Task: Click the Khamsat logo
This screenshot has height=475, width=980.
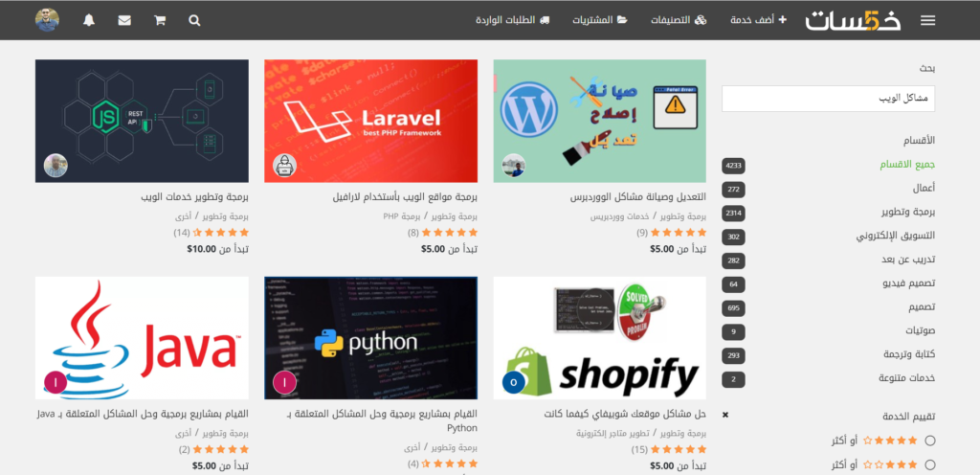Action: click(853, 20)
